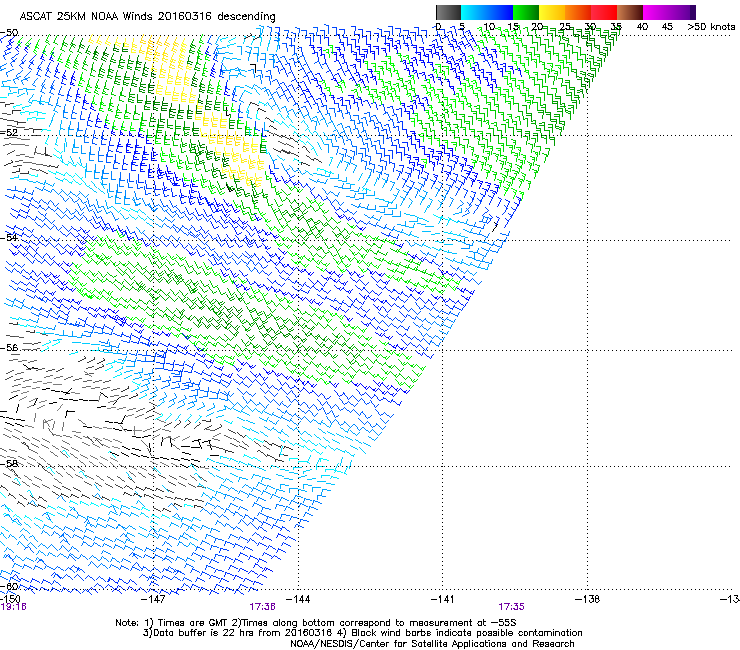The height and width of the screenshot is (650, 740).
Task: Click the brown 35-40 knots legend segment
Action: (x=630, y=12)
